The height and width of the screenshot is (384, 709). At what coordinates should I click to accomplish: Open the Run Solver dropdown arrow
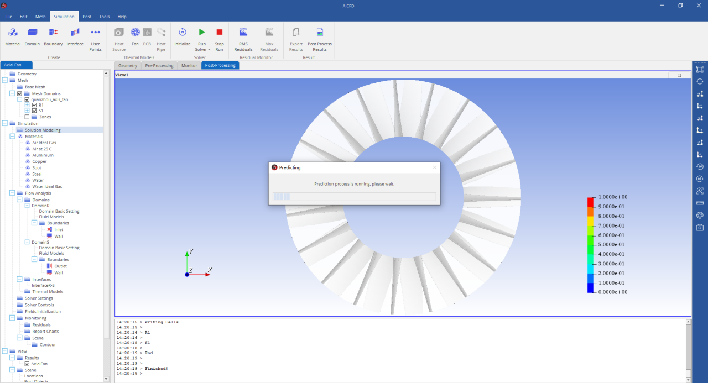tap(209, 50)
